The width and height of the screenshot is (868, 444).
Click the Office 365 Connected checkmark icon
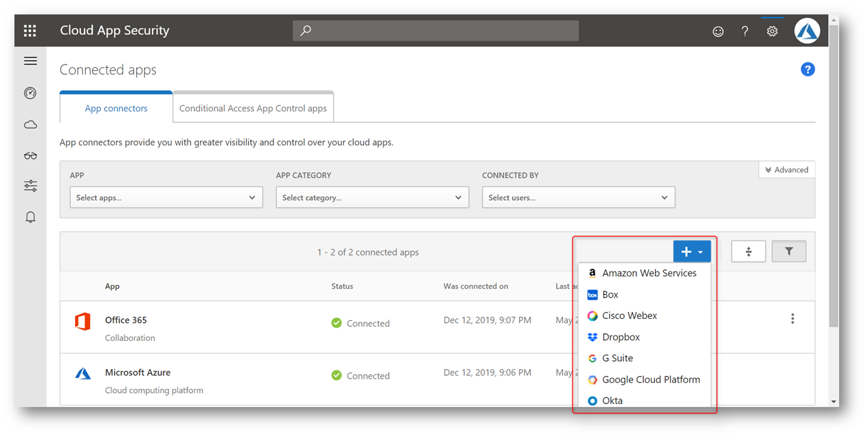point(337,323)
